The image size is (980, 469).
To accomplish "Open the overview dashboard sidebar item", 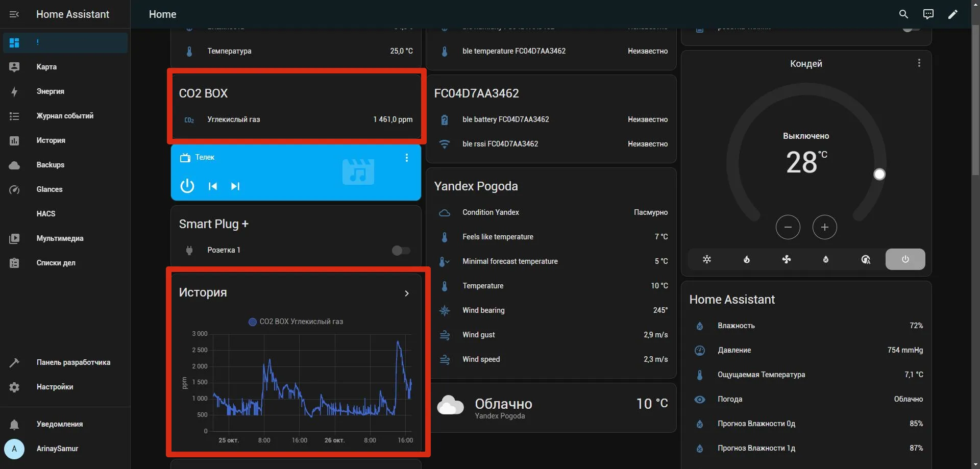I will pyautogui.click(x=65, y=43).
